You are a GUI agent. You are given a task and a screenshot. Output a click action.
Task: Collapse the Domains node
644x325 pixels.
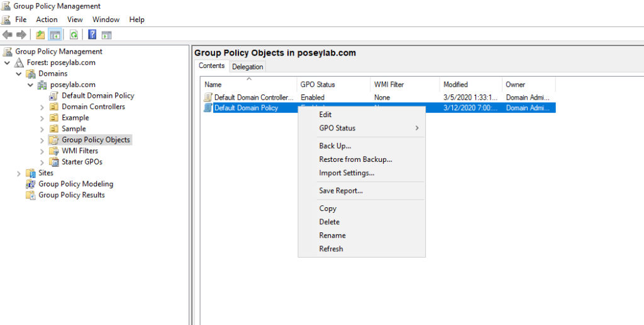coord(18,74)
